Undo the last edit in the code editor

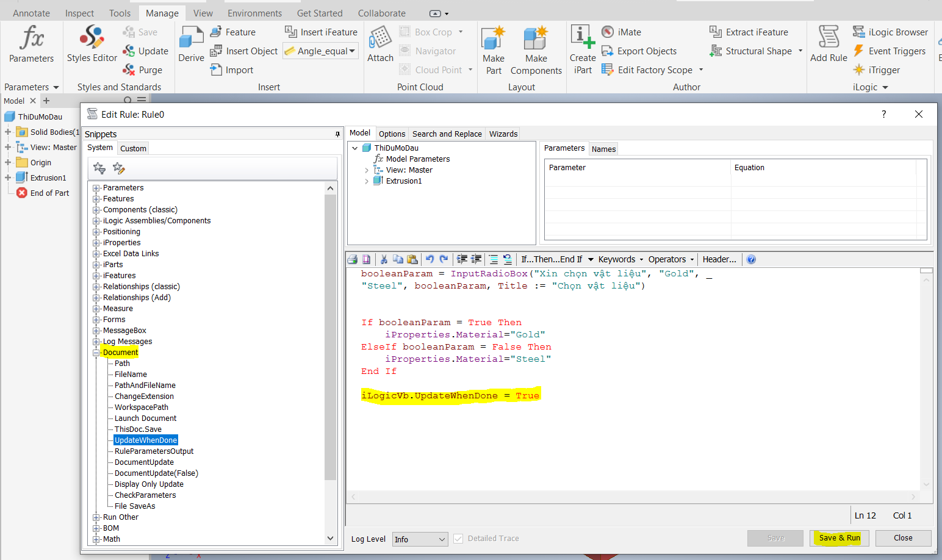point(429,259)
